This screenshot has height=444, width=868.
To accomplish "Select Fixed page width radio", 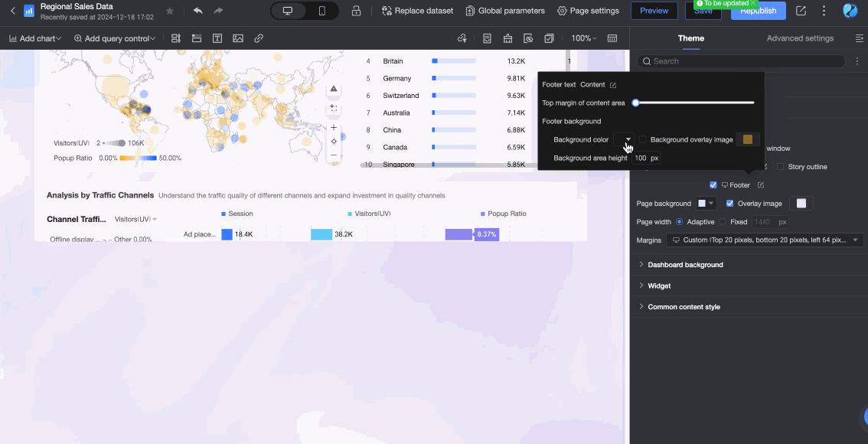I will click(723, 222).
